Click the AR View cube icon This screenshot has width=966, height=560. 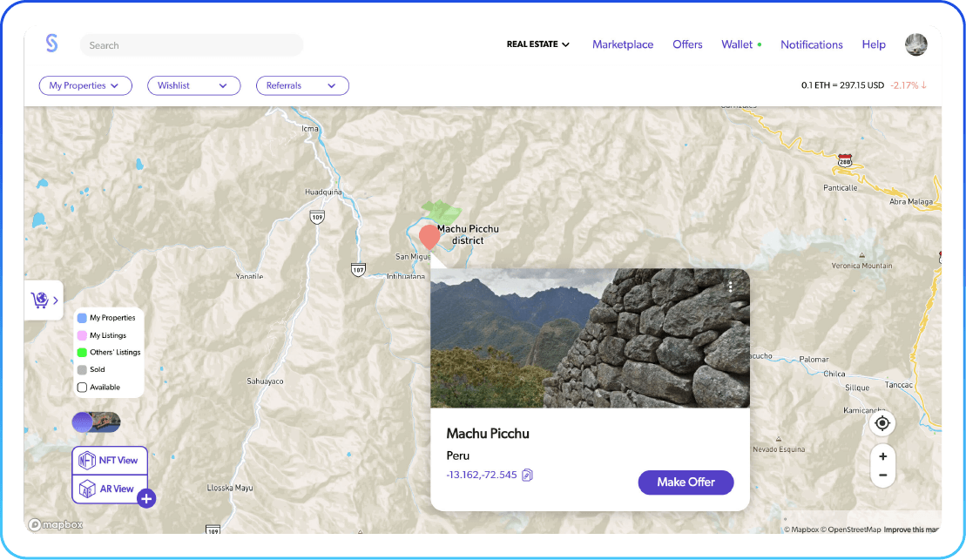pyautogui.click(x=87, y=489)
